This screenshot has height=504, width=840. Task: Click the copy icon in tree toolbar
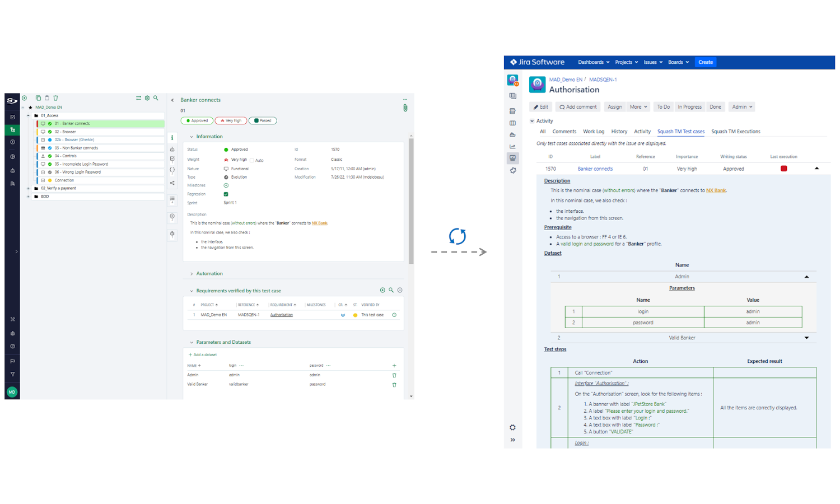point(38,98)
